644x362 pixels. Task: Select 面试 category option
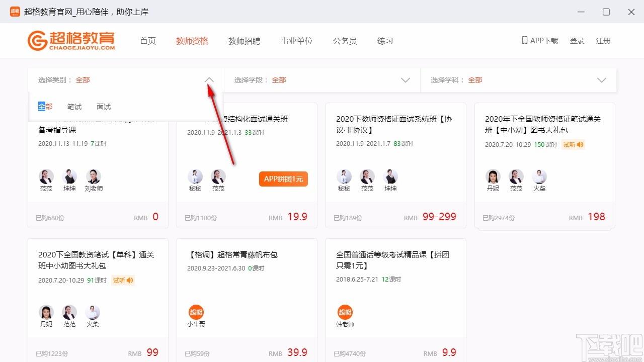(x=104, y=107)
